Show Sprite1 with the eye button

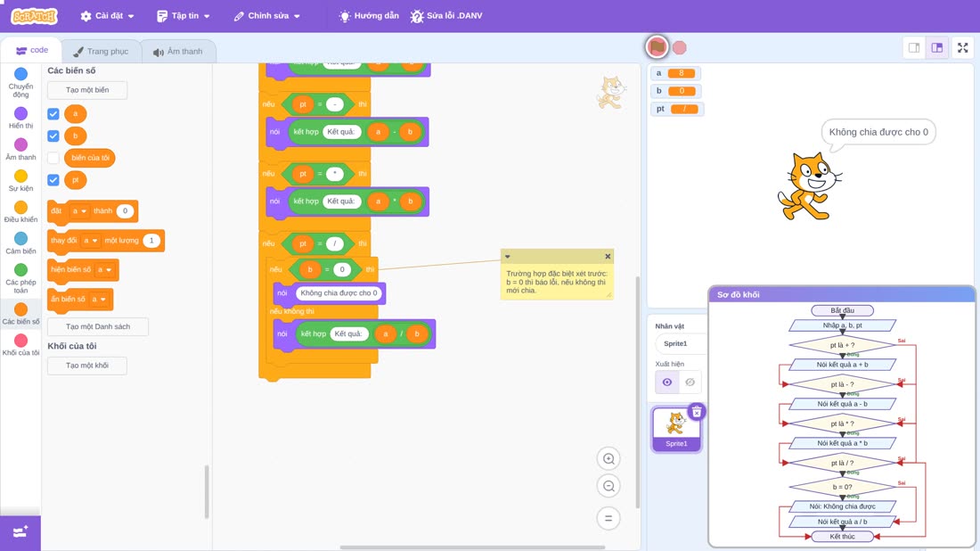click(x=667, y=382)
